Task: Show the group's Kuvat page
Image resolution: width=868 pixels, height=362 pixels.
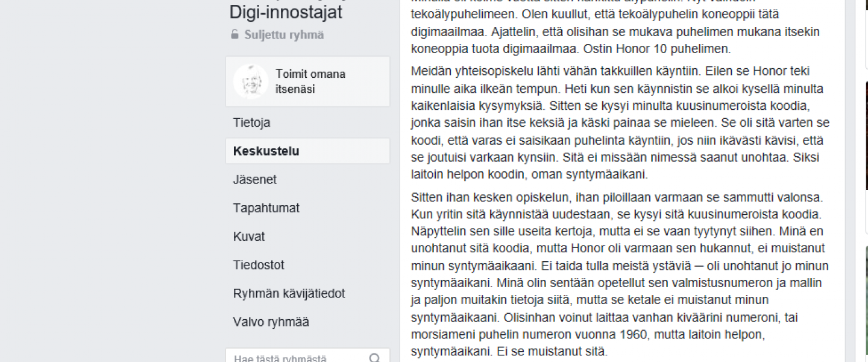Action: [x=249, y=237]
